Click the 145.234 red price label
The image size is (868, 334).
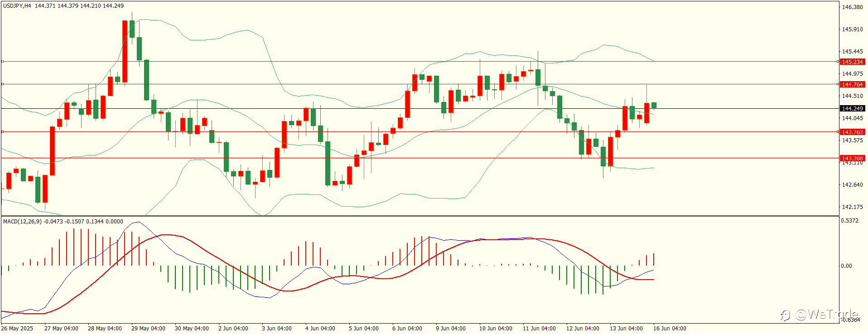[852, 62]
